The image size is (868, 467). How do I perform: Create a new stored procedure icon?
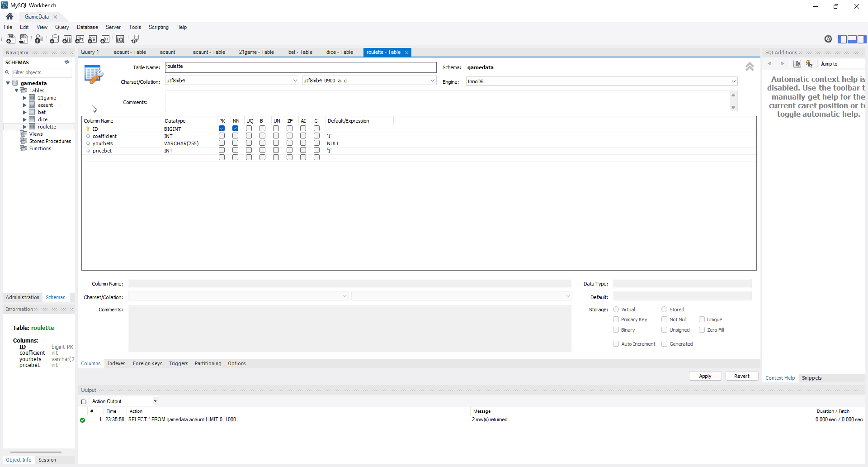tap(93, 39)
